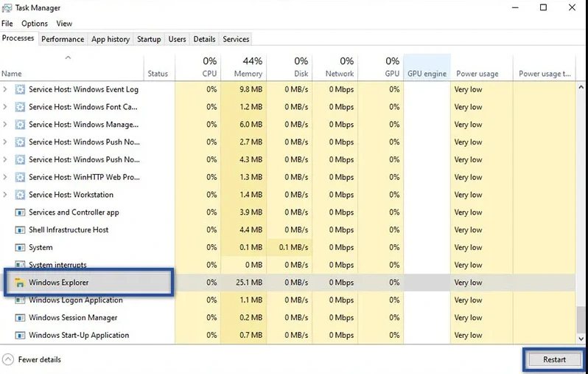Switch to the App history tab

[x=111, y=39]
